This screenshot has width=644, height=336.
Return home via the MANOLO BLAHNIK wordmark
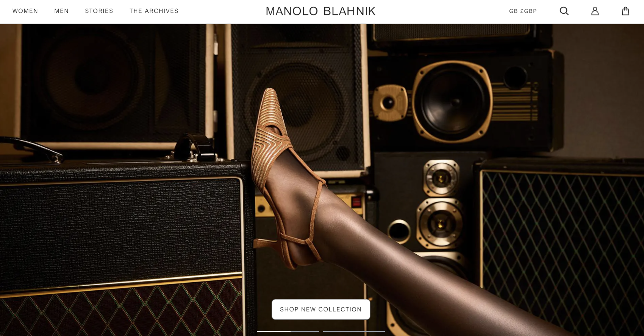click(320, 11)
